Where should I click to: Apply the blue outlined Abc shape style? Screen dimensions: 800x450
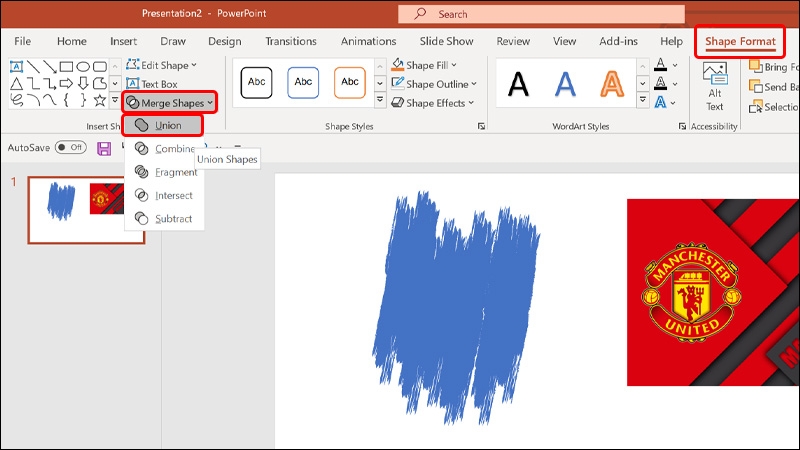click(303, 82)
